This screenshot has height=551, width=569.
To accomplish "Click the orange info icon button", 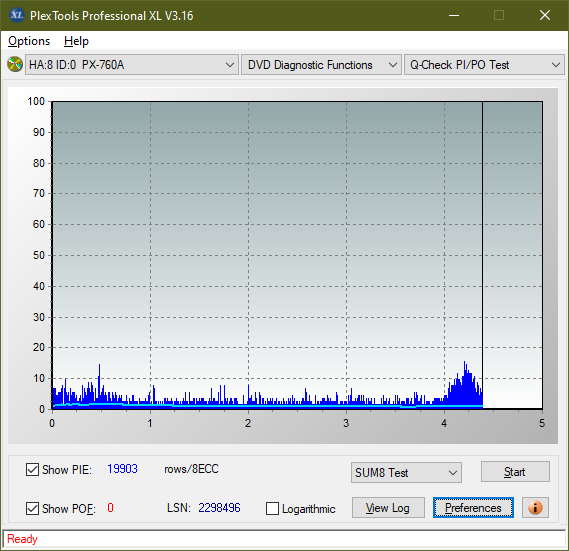I will (535, 507).
